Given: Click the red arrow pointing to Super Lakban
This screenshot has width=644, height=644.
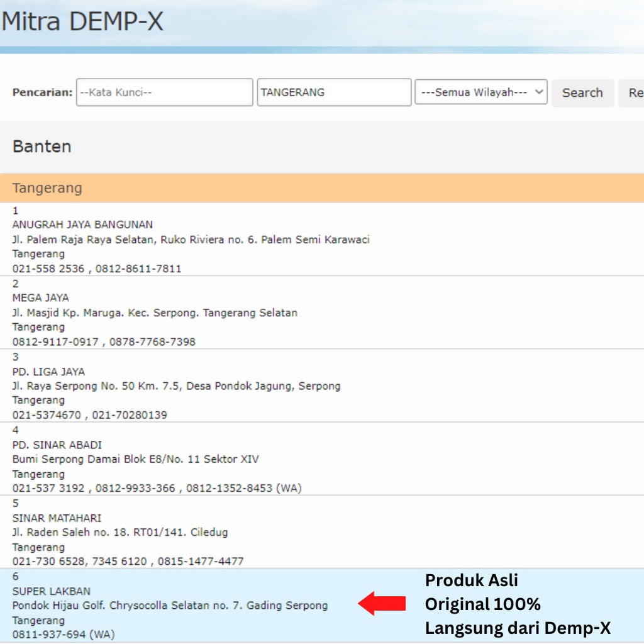Looking at the screenshot, I should 382,604.
